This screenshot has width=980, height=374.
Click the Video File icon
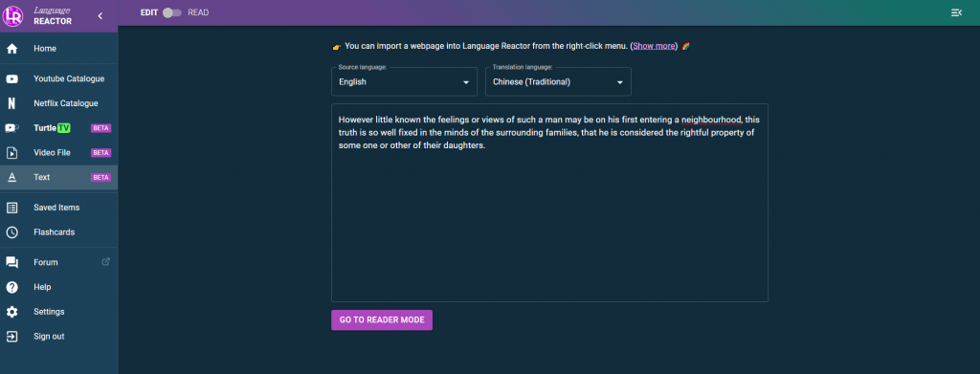11,152
